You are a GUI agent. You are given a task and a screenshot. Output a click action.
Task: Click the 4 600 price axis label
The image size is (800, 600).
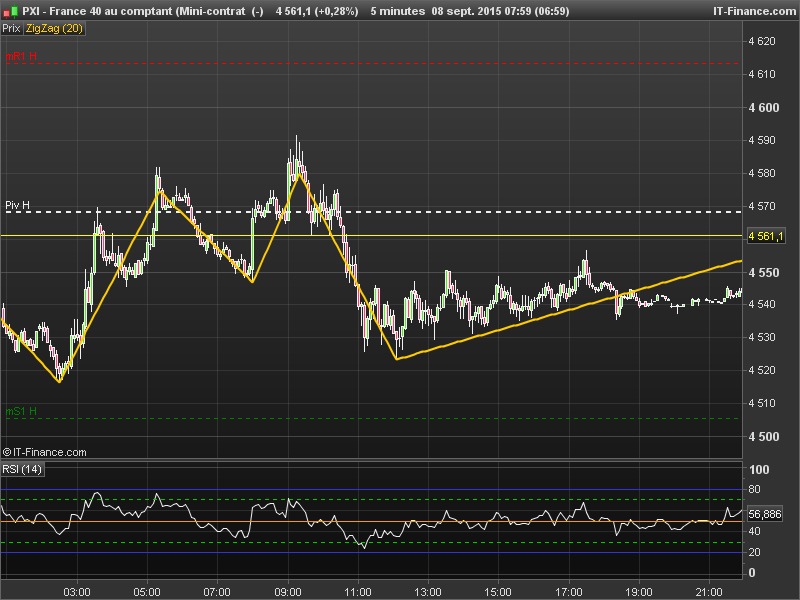point(764,108)
